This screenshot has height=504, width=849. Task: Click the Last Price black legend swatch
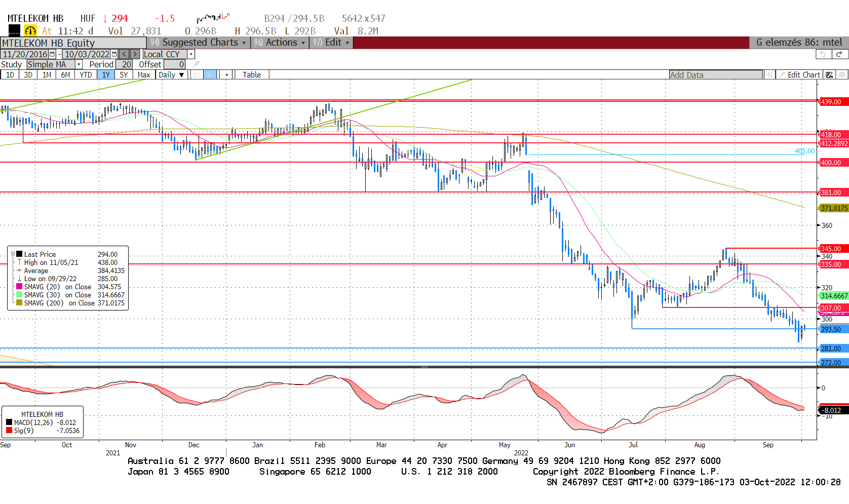pyautogui.click(x=19, y=254)
